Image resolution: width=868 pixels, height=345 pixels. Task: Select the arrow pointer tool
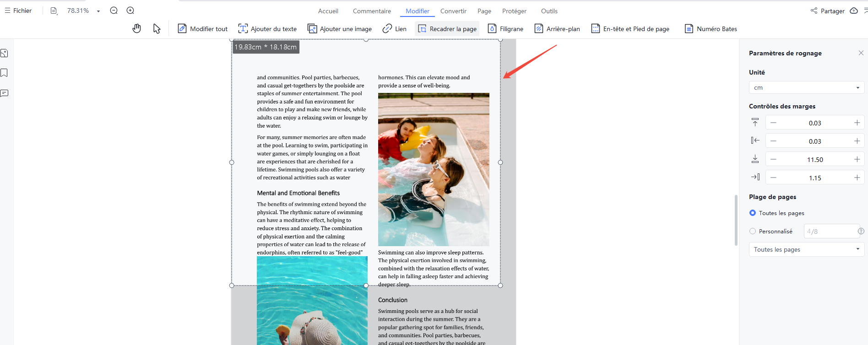coord(157,29)
